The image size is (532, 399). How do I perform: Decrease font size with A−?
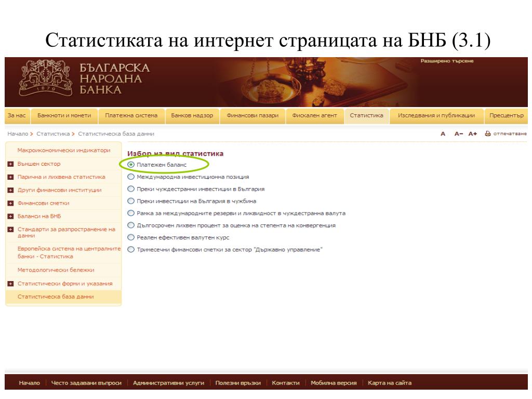(x=458, y=134)
